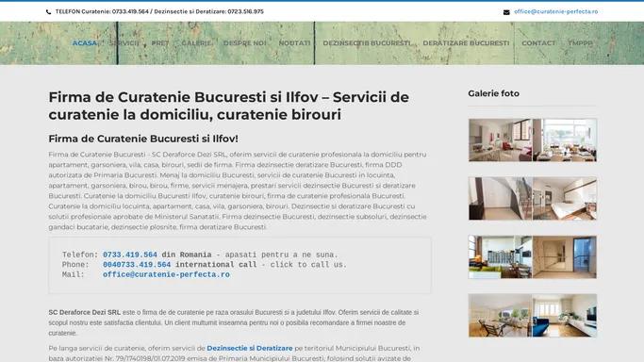The image size is (644, 362).
Task: Click the subheading Firma de Curatenie Bucuresti si Ilfov!
Action: (143, 139)
